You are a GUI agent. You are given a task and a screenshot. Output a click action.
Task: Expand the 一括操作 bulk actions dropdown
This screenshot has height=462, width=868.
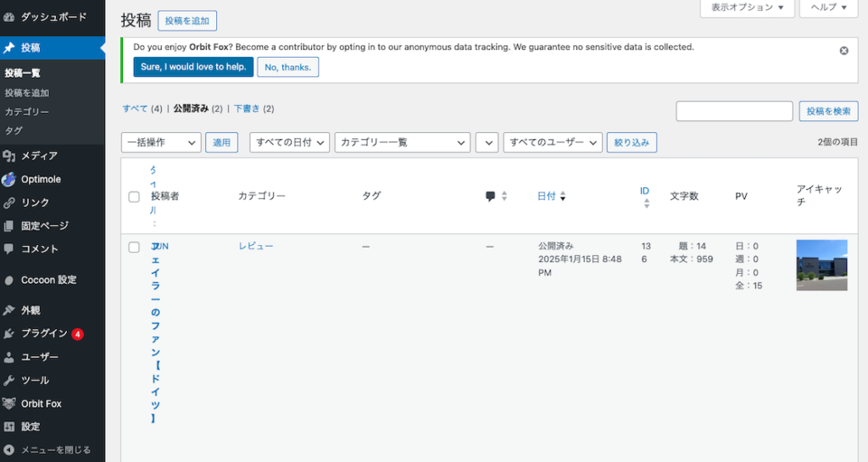pos(161,142)
